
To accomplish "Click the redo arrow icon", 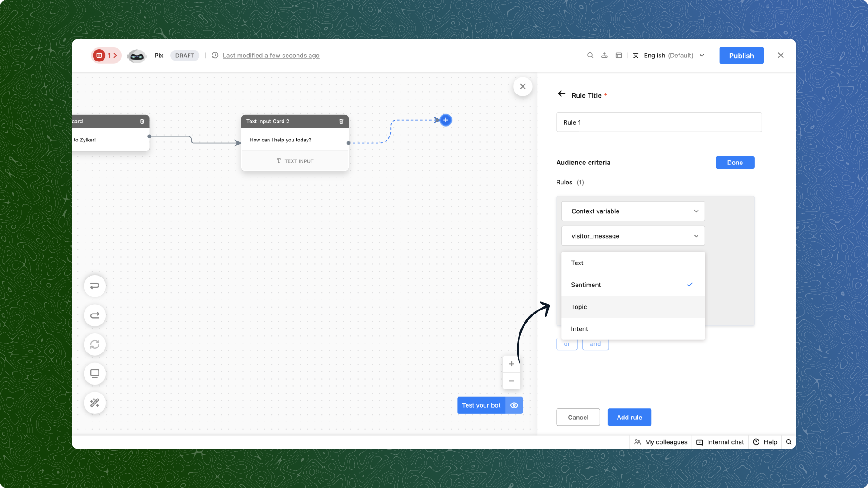I will point(95,315).
